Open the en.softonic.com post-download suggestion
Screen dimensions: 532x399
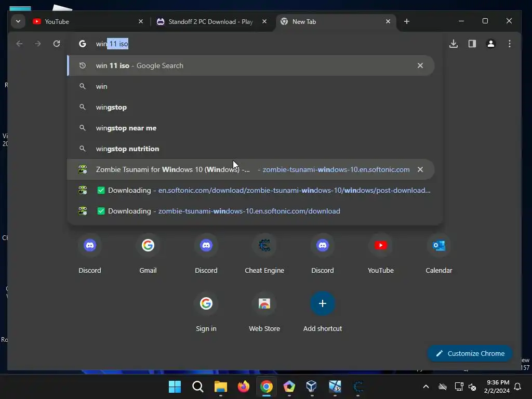click(251, 190)
